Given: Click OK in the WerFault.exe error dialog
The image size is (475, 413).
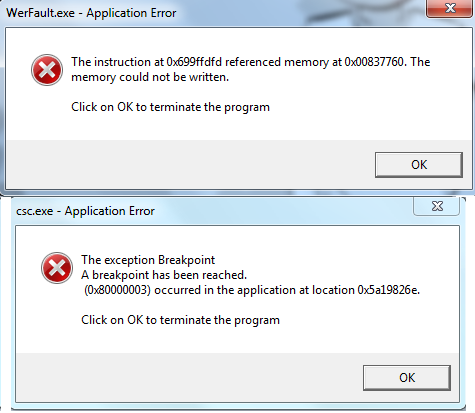Looking at the screenshot, I should coord(419,165).
